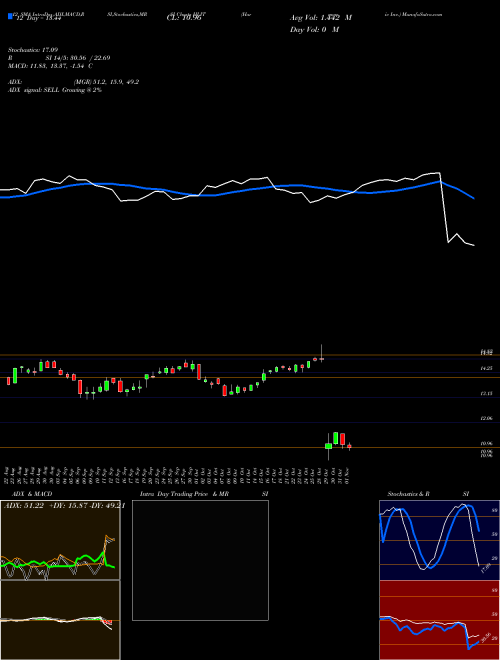Click the white price line's sharp drop
The width and height of the screenshot is (500, 660).
pyautogui.click(x=444, y=208)
